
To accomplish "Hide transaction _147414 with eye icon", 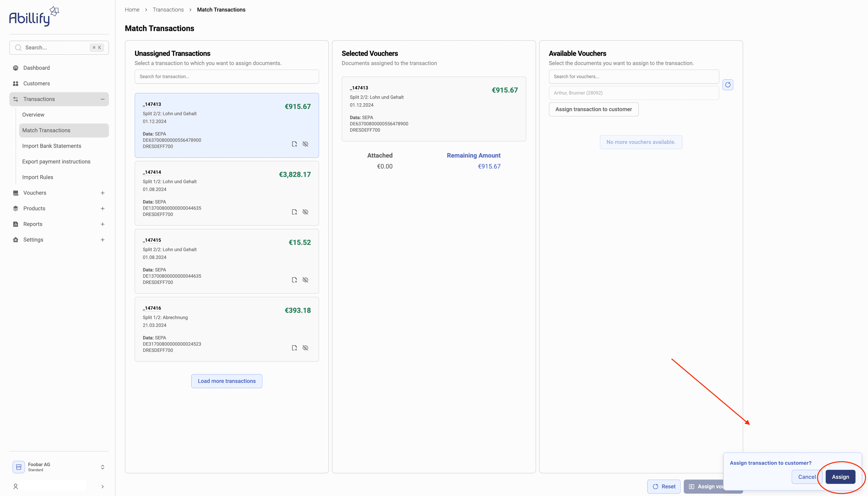I will tap(305, 212).
